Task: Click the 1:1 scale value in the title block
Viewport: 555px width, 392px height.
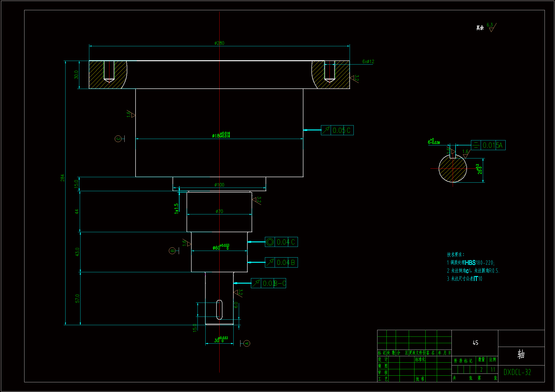Action: [x=493, y=369]
